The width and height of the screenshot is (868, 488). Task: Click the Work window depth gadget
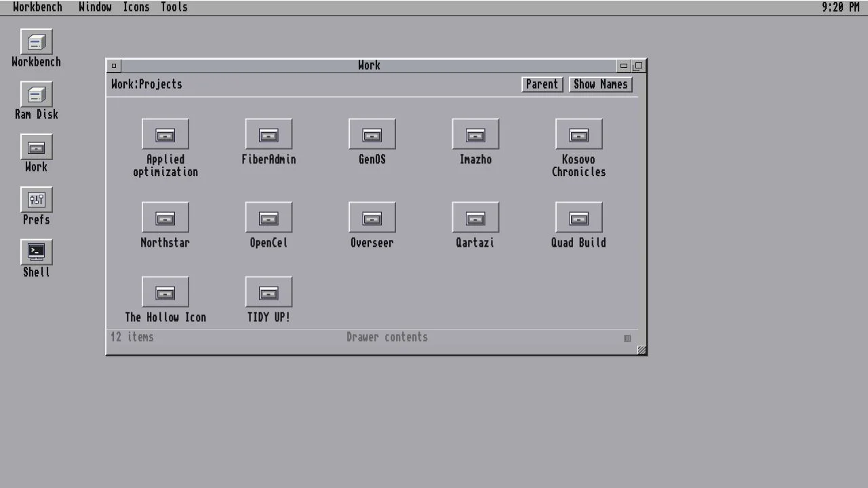638,66
